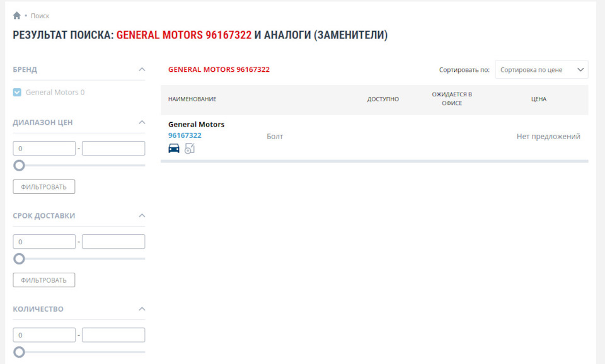Focus the maximum delivery time field
Screen dimensions: 605x364
point(113,242)
